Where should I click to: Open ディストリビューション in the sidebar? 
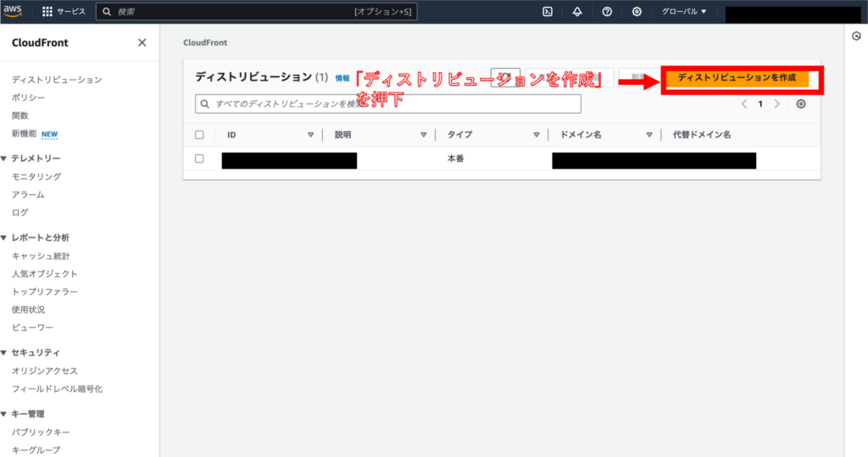point(57,80)
